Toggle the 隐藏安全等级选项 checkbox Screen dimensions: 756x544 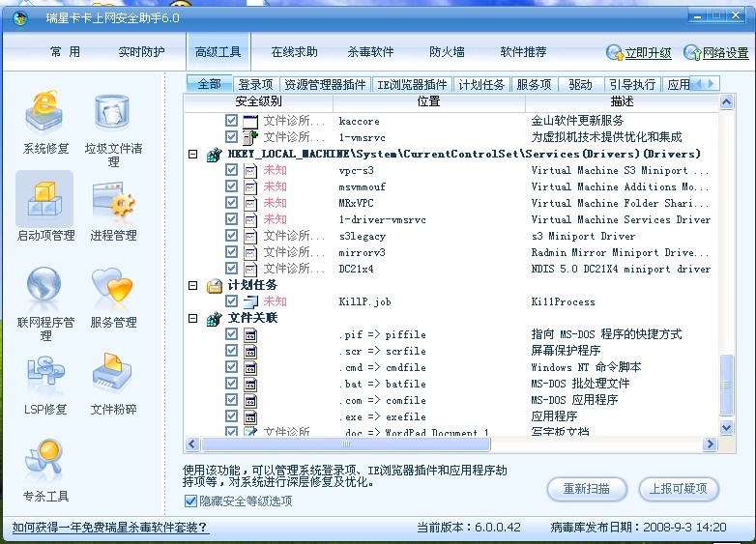coord(190,501)
